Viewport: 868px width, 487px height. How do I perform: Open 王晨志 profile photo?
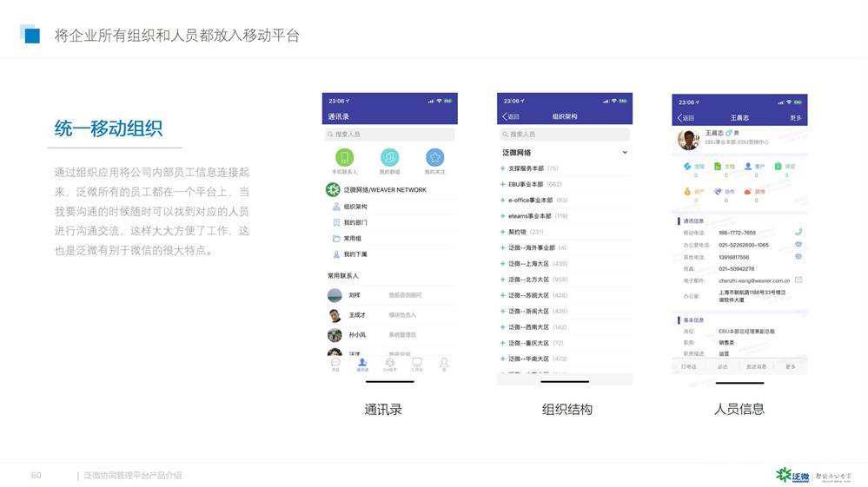pyautogui.click(x=688, y=140)
